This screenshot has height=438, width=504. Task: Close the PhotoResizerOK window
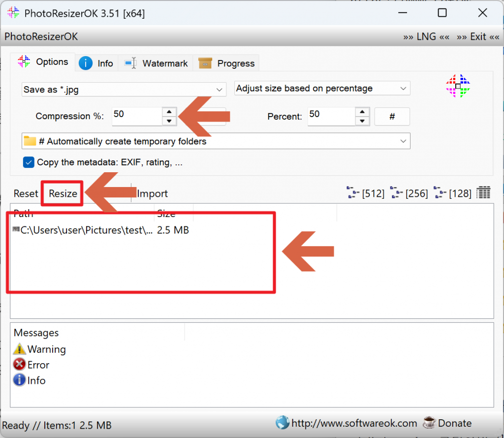(482, 13)
